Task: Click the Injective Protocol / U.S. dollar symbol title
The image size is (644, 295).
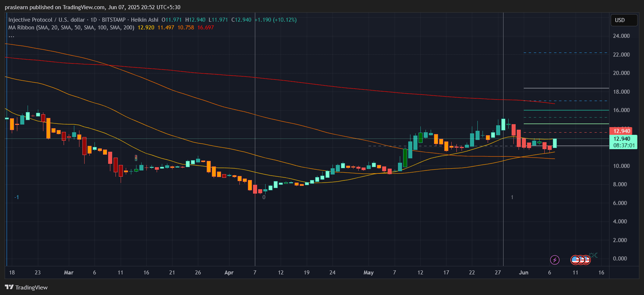Action: (46, 20)
